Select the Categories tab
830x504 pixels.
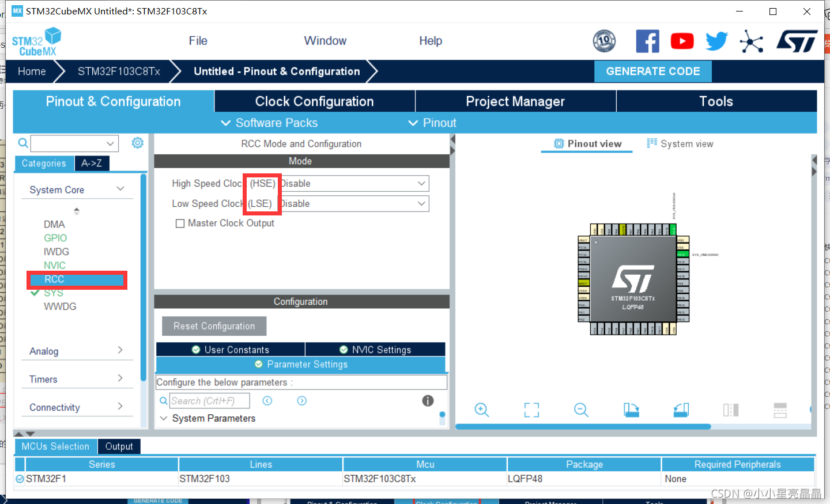[44, 164]
